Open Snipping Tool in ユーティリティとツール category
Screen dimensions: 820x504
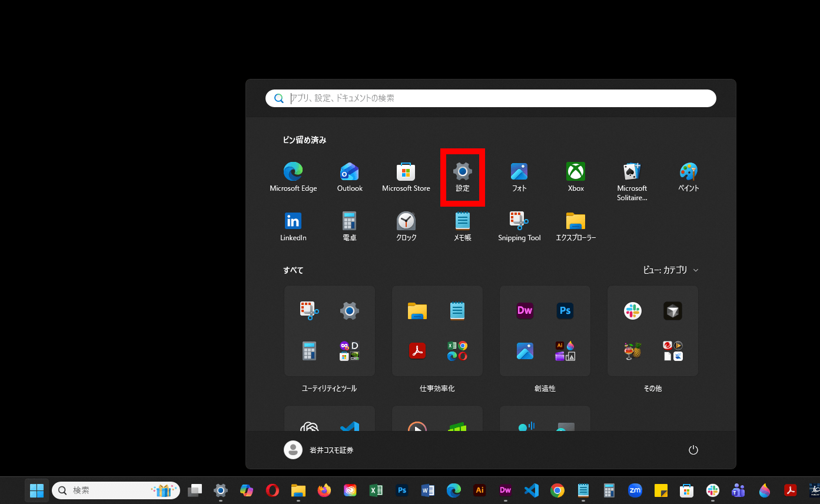pos(310,311)
